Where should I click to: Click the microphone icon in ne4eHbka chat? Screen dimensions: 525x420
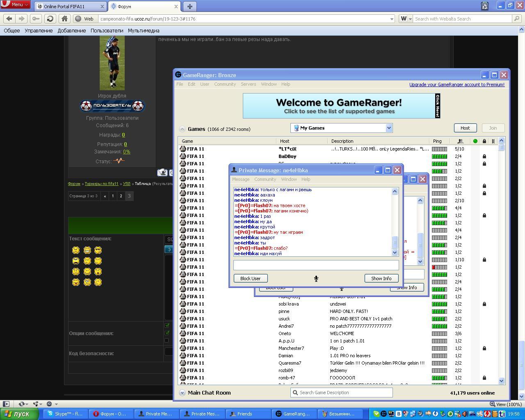coord(316,278)
